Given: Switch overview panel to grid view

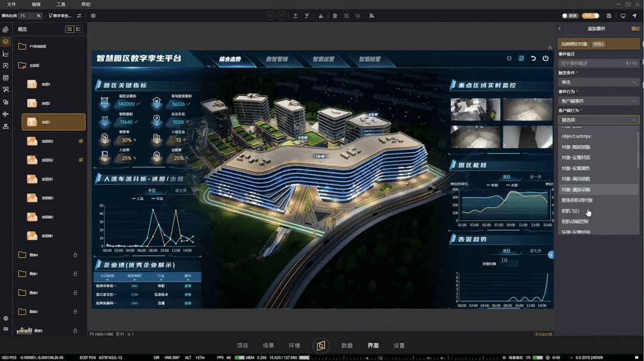Looking at the screenshot, I should [x=70, y=29].
